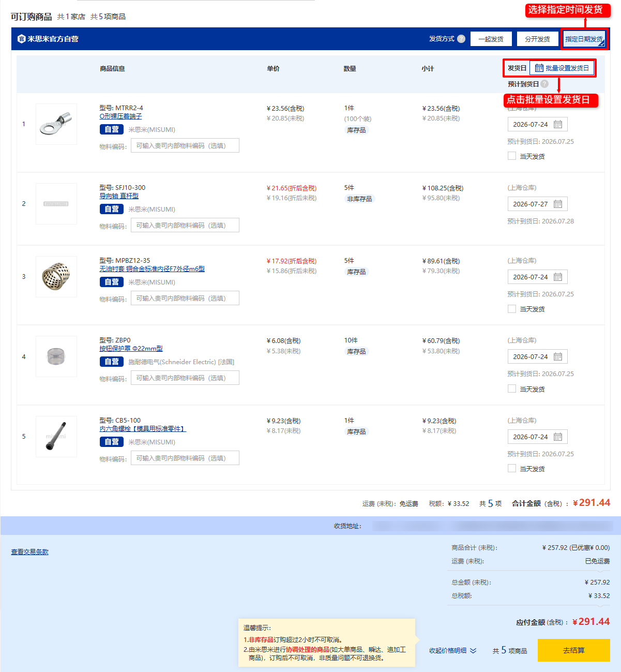Check 当天发货 for the MPBZ12-35 item
Image resolution: width=621 pixels, height=672 pixels.
click(x=512, y=308)
